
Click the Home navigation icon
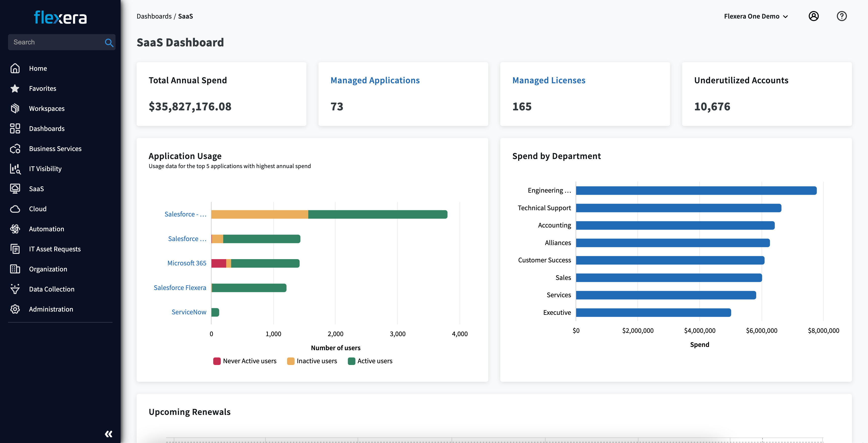click(15, 68)
